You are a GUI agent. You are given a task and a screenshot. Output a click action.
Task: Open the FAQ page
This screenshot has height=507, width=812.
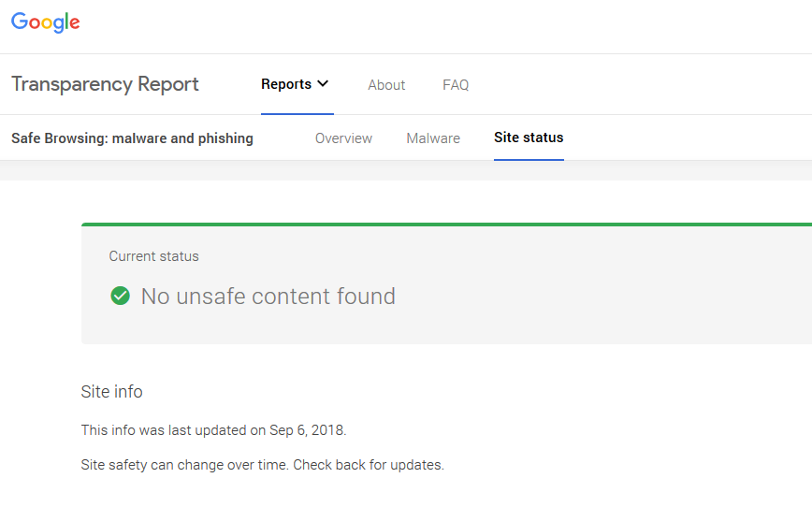pyautogui.click(x=456, y=85)
